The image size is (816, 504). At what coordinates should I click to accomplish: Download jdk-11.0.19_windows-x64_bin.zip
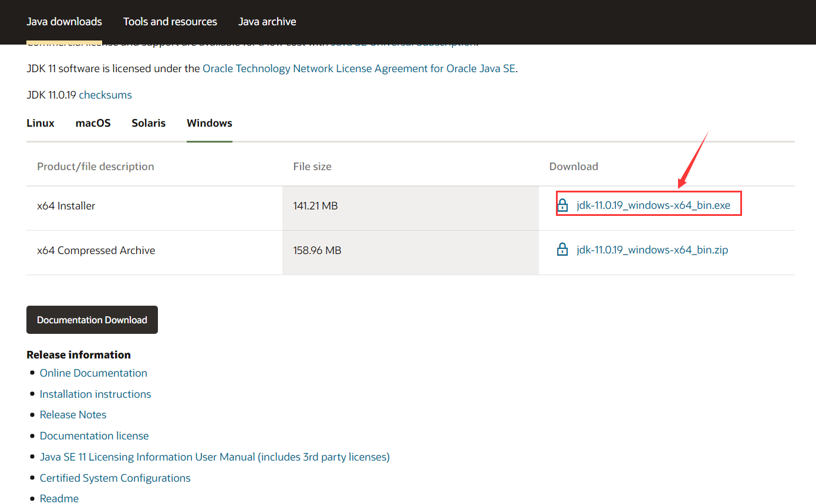tap(652, 250)
